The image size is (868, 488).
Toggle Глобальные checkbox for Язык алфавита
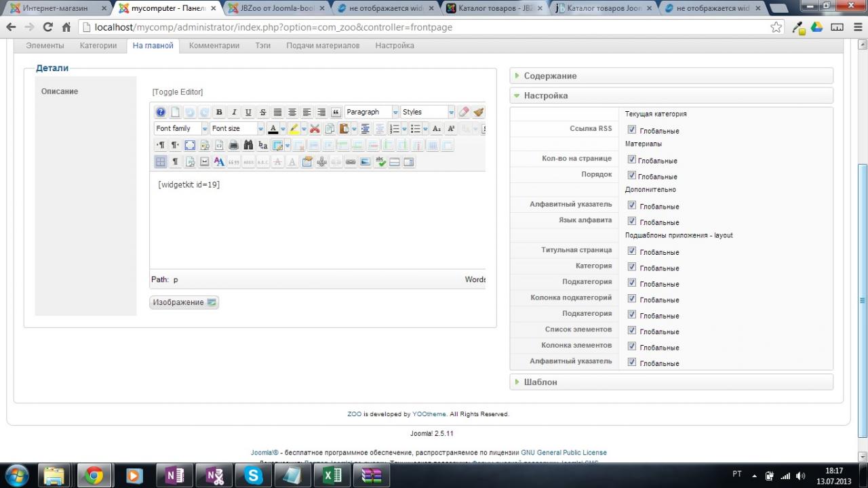[632, 221]
